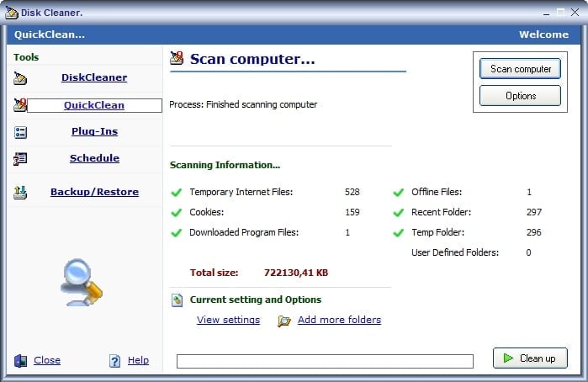
Task: Click the Tools heading in the sidebar
Action: click(26, 57)
